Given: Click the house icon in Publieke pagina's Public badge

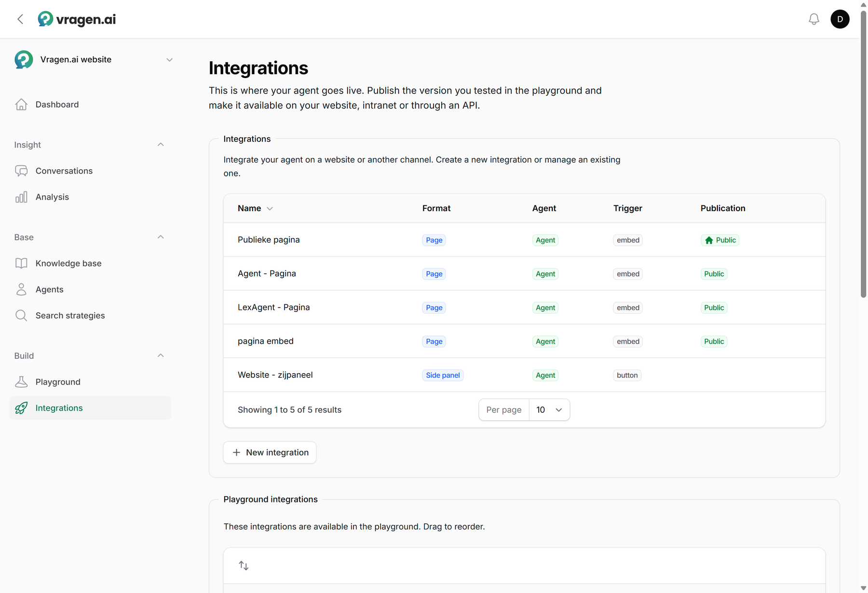Looking at the screenshot, I should pos(709,240).
